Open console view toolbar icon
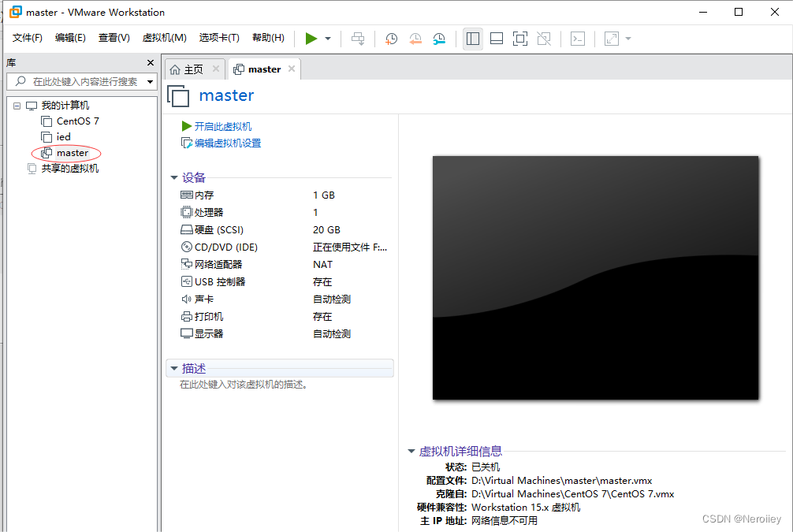The height and width of the screenshot is (532, 793). pyautogui.click(x=578, y=39)
